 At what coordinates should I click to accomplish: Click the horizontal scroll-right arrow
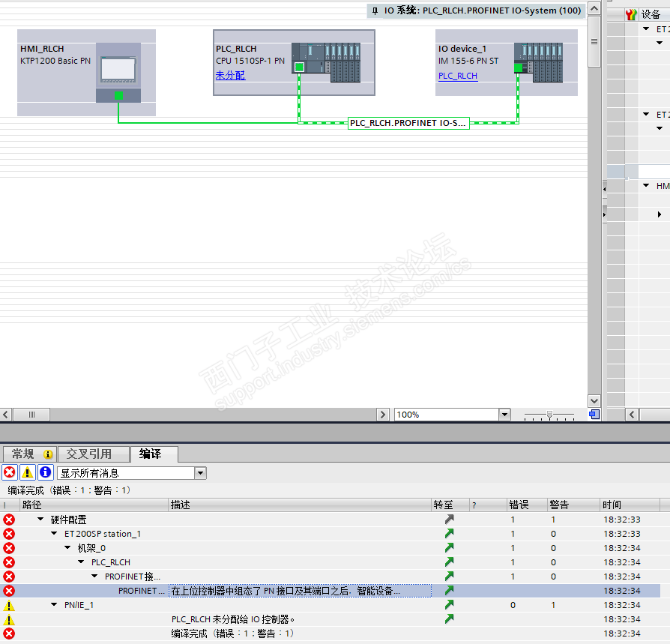382,415
